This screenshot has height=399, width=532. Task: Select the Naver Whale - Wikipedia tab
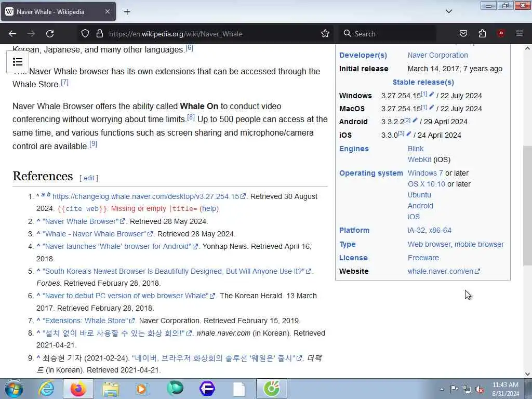tap(58, 11)
